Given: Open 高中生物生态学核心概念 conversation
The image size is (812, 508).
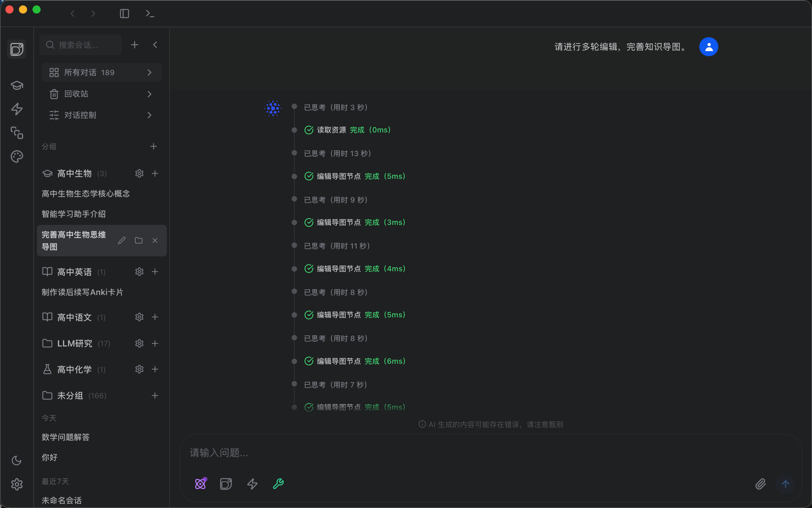Looking at the screenshot, I should [x=86, y=194].
